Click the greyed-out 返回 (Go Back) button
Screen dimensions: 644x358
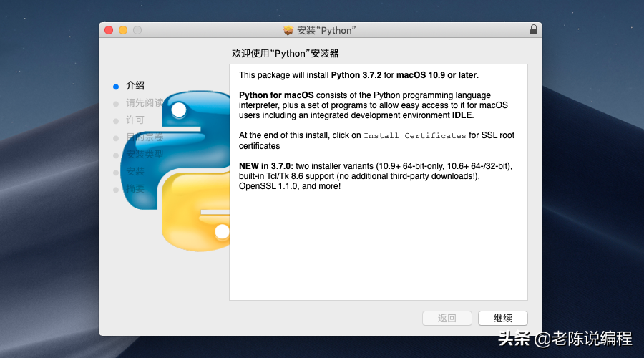[447, 318]
